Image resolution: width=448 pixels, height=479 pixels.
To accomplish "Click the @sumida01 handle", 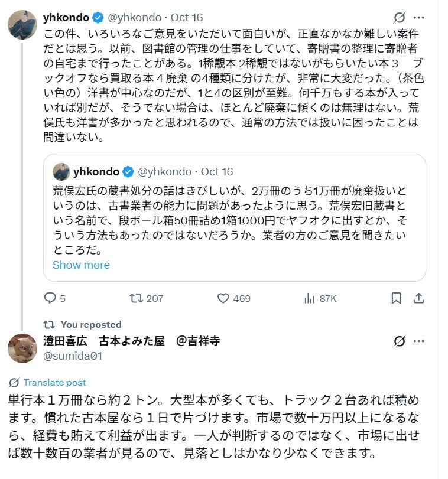I will click(73, 356).
